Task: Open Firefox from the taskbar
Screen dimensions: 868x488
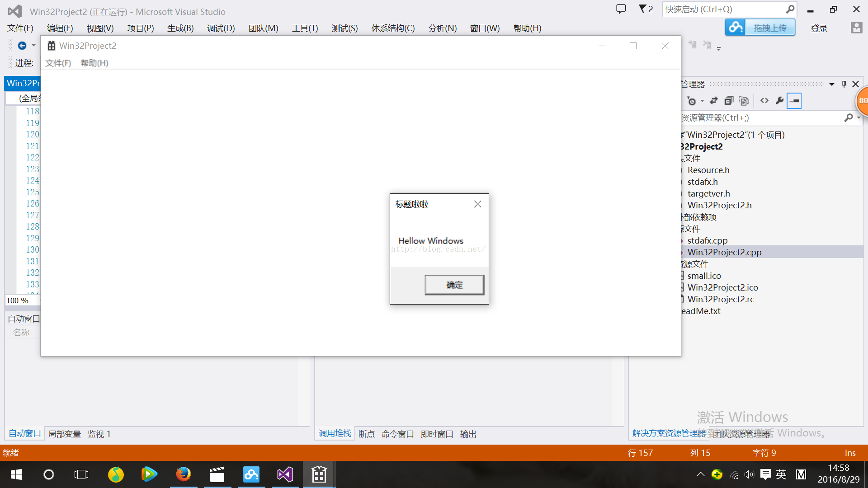Action: click(183, 474)
